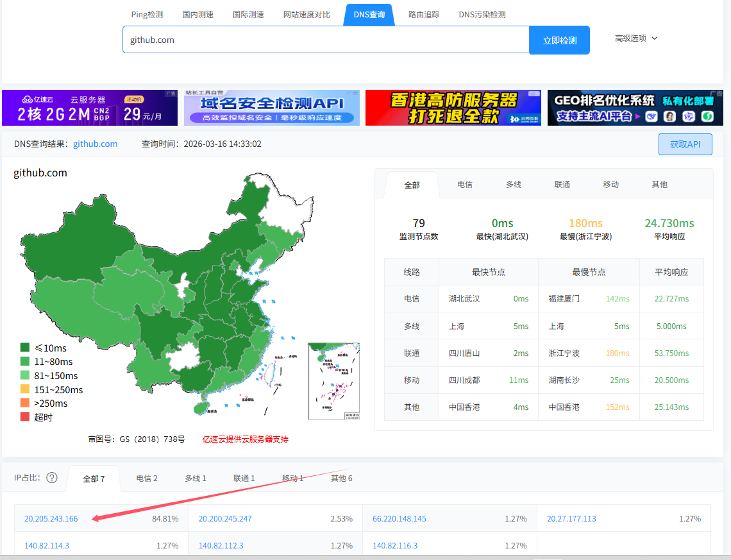Open the 网站速度对比 tab

(x=307, y=15)
